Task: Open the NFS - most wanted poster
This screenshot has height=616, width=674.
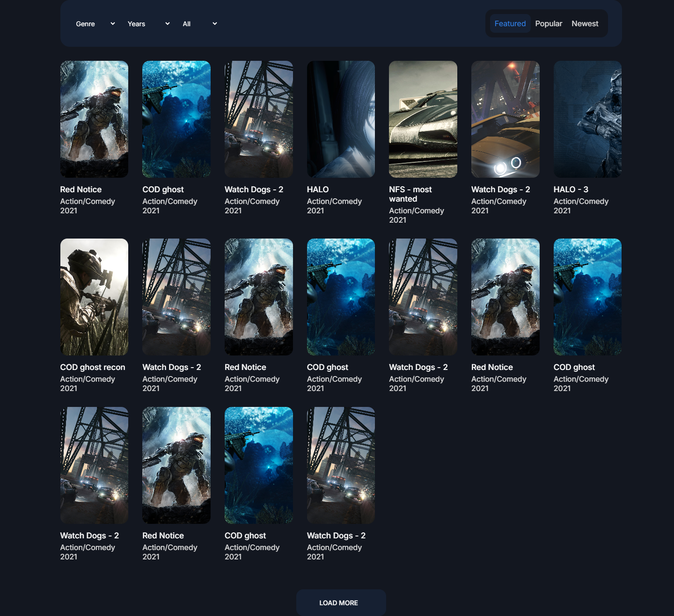Action: click(x=423, y=119)
